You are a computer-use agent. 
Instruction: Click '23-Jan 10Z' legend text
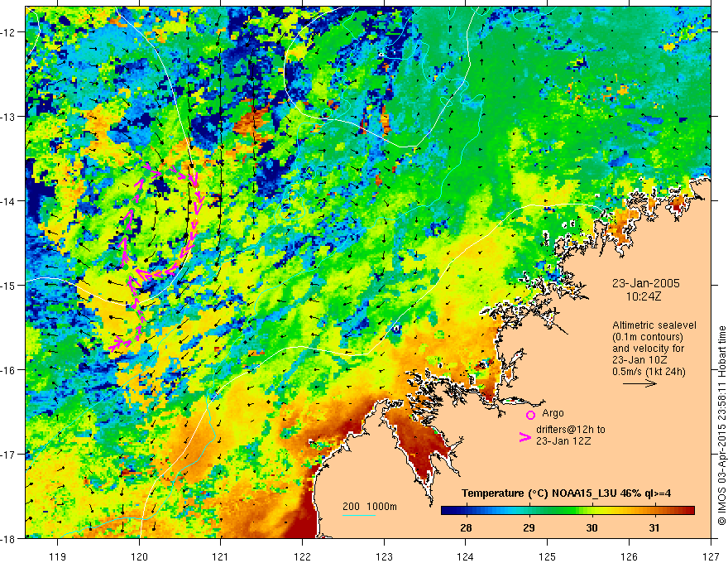pyautogui.click(x=640, y=360)
